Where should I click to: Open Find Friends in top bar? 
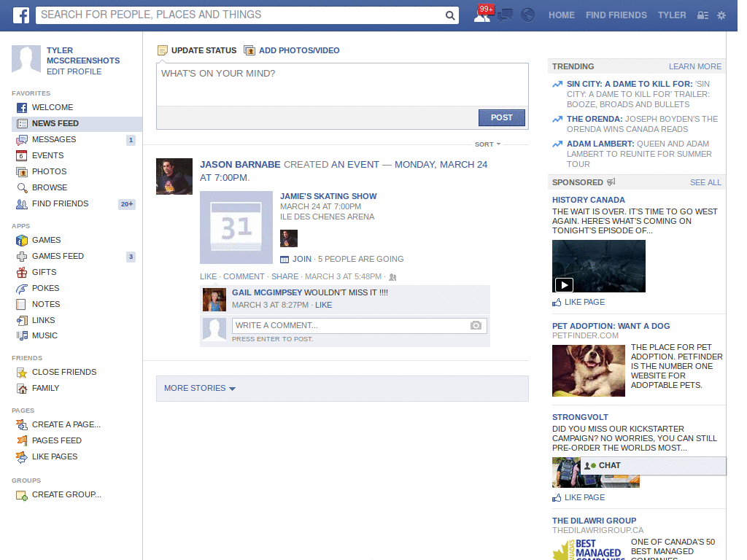616,15
